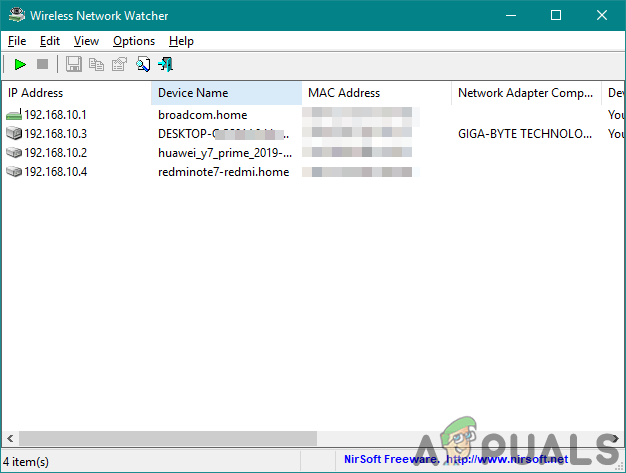Image resolution: width=626 pixels, height=473 pixels.
Task: Click the exit door toolbar icon
Action: pos(166,64)
